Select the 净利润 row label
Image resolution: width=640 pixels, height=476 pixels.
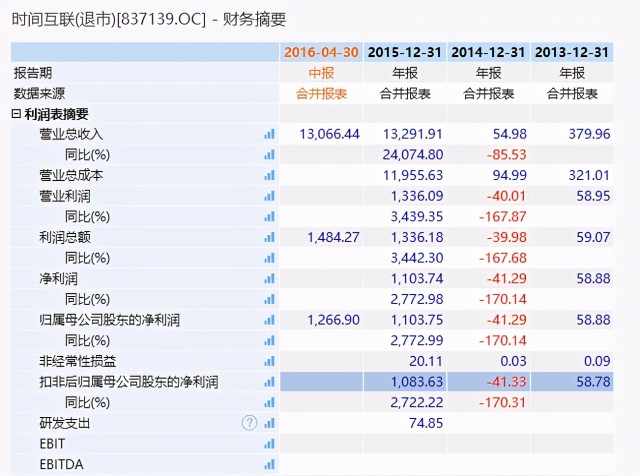[58, 279]
